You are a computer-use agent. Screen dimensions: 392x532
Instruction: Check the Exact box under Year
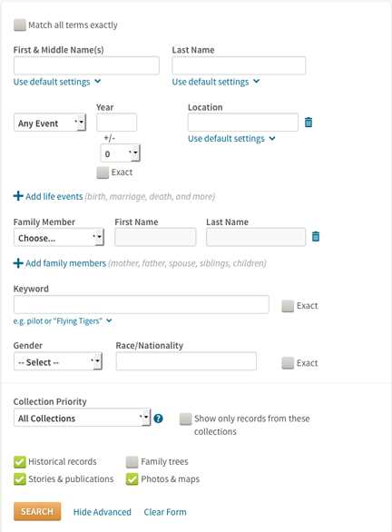pyautogui.click(x=103, y=172)
